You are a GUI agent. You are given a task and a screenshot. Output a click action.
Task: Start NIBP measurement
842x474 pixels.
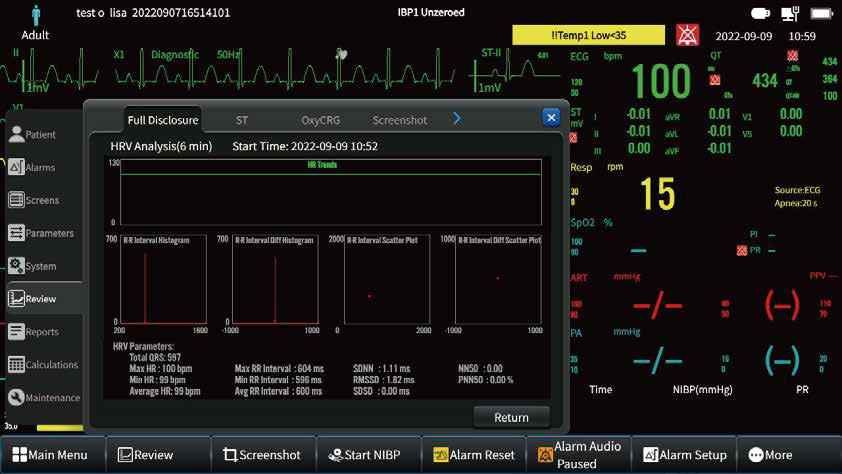(365, 455)
